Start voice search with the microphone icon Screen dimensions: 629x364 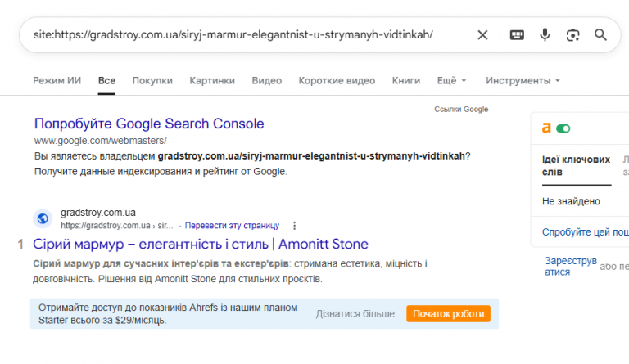point(545,35)
